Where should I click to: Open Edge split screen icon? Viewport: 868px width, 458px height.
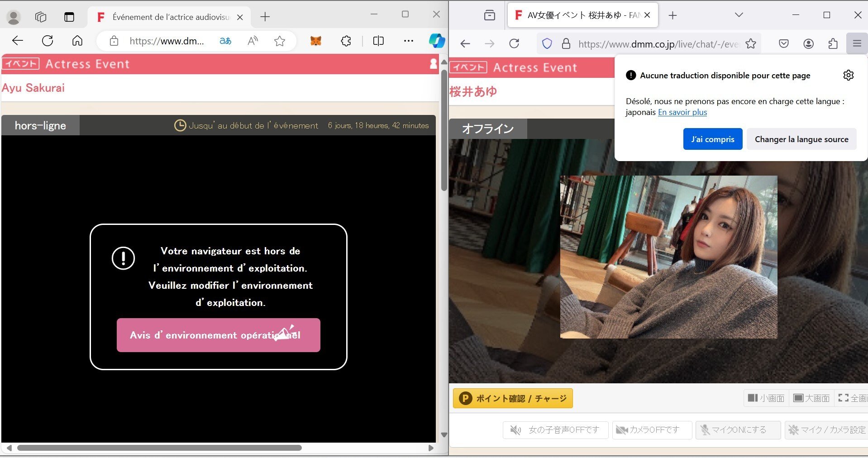click(378, 41)
